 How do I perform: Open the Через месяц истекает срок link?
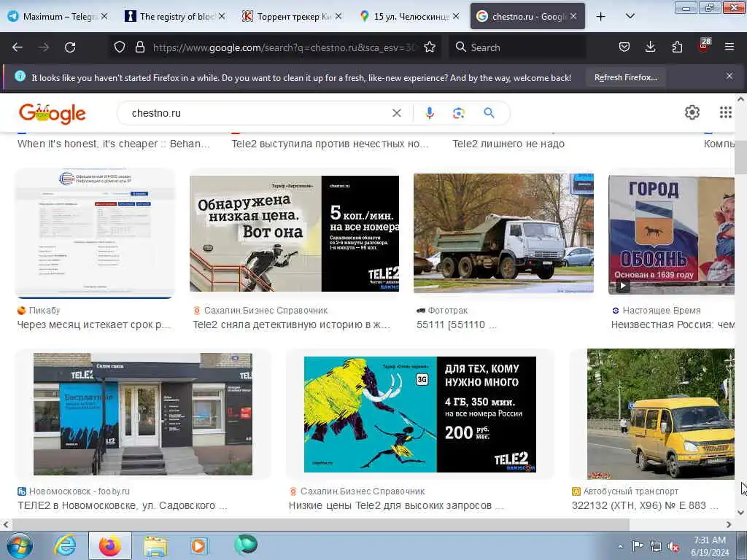[94, 324]
